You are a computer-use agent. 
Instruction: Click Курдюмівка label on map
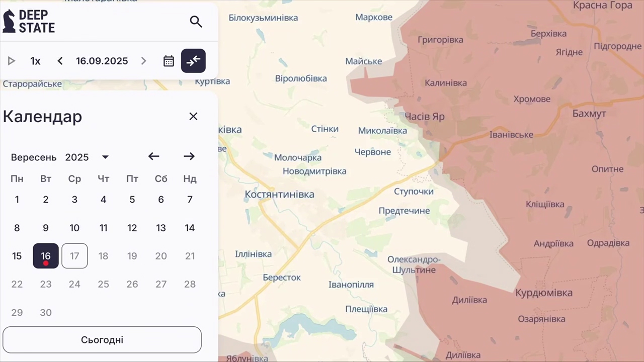(544, 293)
